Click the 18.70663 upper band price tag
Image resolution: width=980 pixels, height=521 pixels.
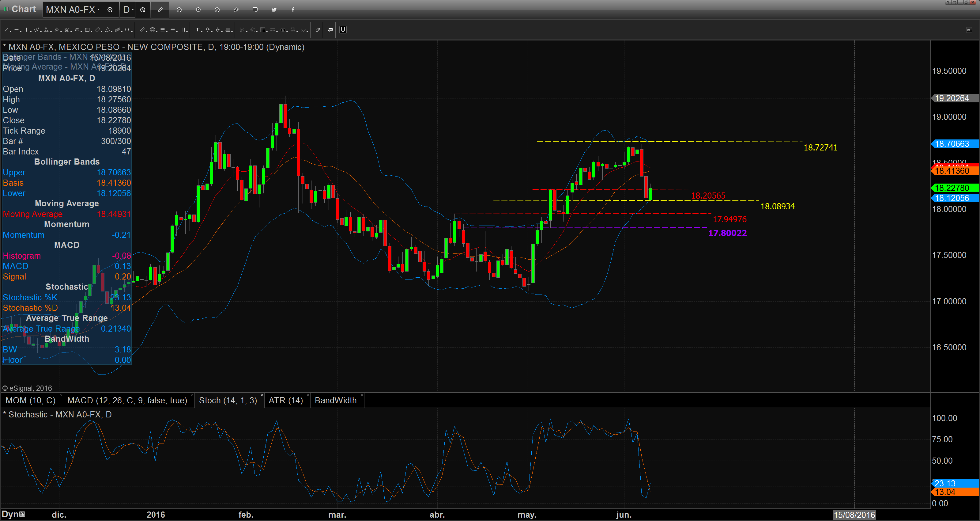pyautogui.click(x=954, y=144)
